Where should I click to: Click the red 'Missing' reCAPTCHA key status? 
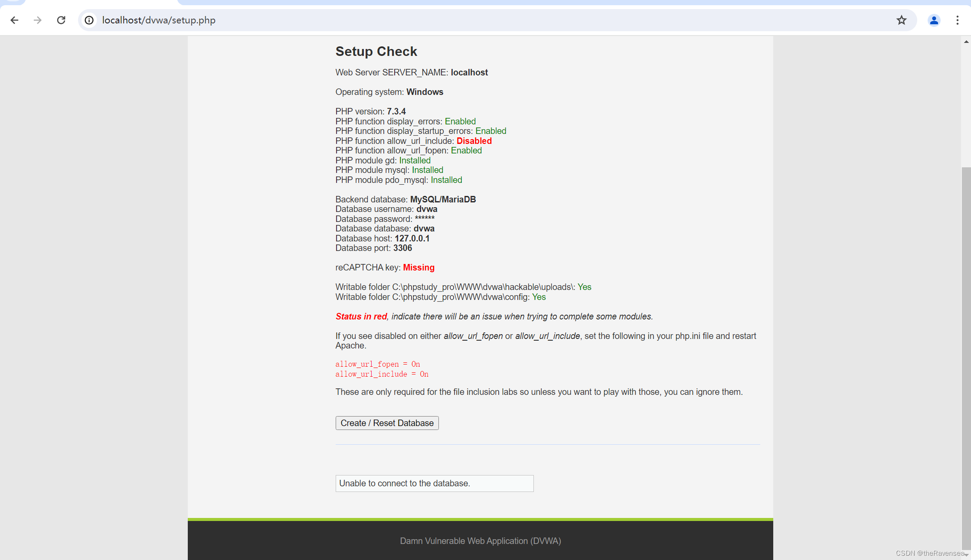click(x=418, y=267)
